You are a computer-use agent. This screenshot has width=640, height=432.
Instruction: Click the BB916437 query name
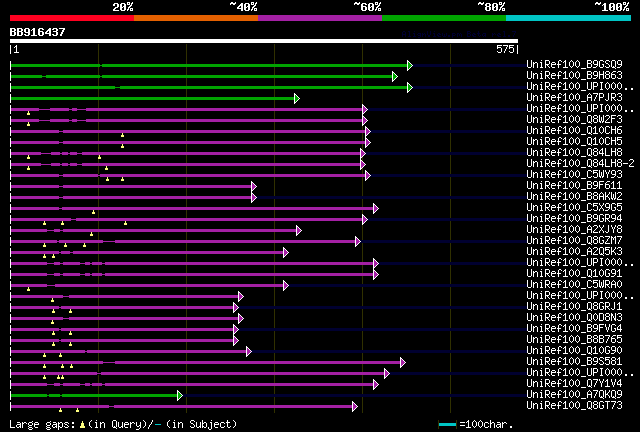pos(38,32)
